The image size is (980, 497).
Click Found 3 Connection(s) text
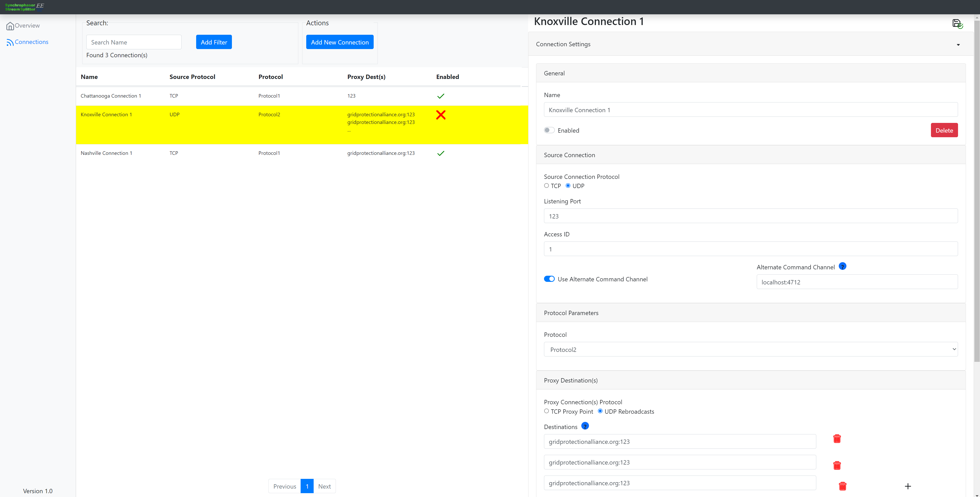pos(117,55)
